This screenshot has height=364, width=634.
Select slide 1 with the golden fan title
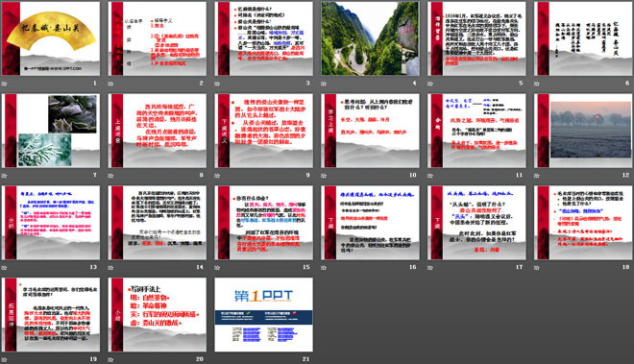coord(51,38)
